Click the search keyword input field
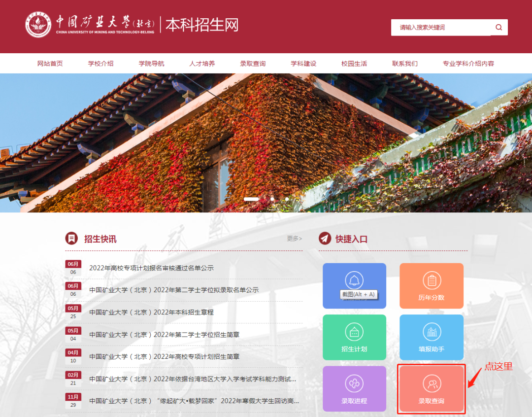Viewport: 532px width, 417px height. (x=441, y=28)
